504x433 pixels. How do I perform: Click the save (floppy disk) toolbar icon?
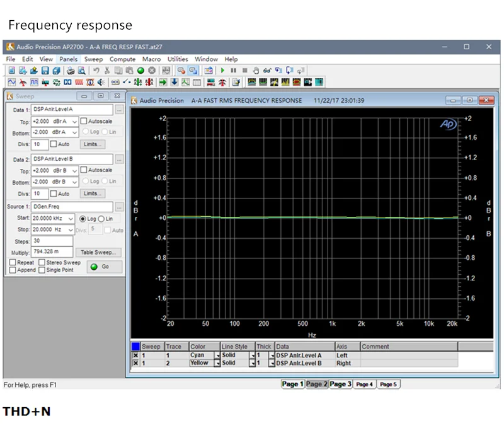coord(45,71)
